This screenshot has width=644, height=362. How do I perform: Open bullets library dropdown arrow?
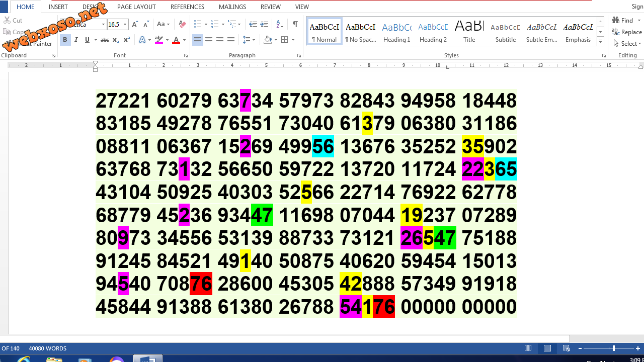205,24
